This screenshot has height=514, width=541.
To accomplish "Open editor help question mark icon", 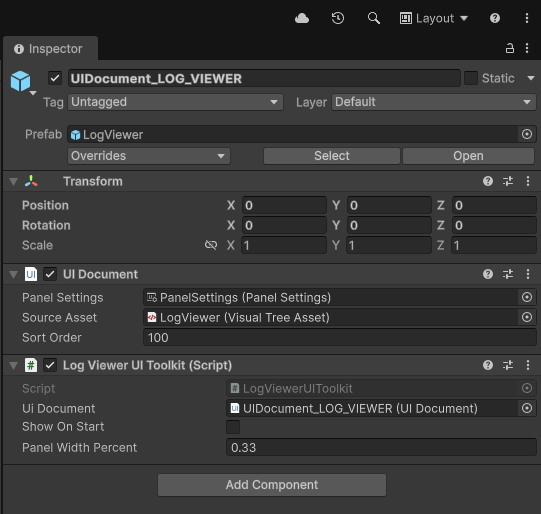I will 495,18.
